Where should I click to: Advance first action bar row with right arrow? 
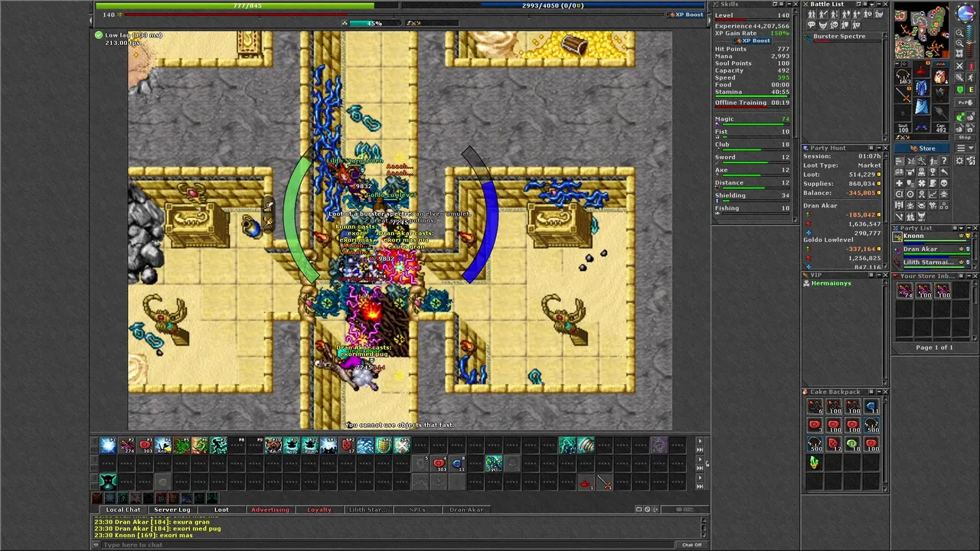pos(699,441)
